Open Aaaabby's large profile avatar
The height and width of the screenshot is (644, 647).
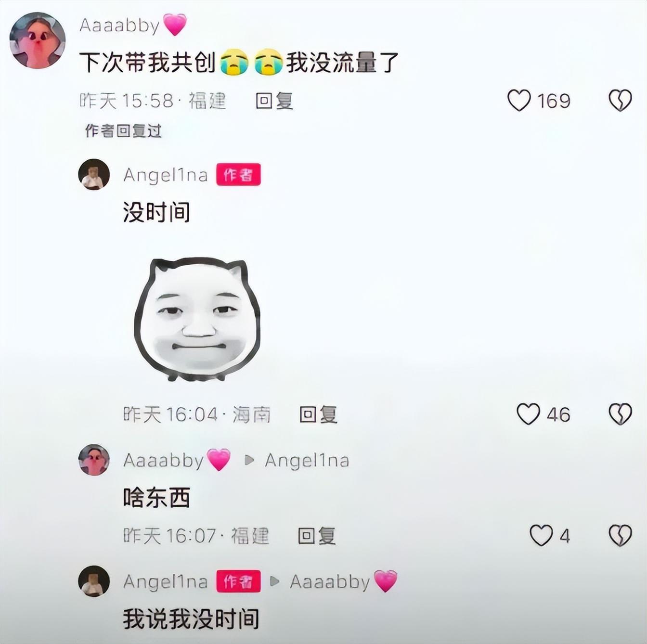tap(38, 40)
